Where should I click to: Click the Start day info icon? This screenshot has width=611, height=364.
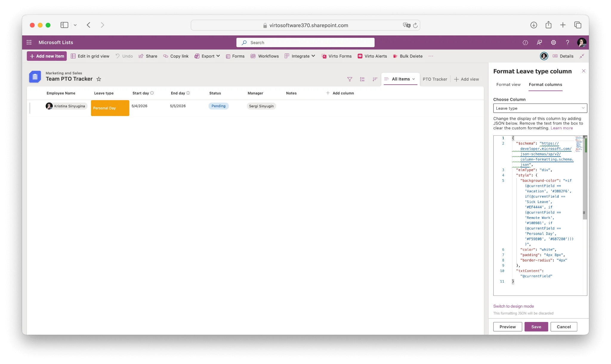pyautogui.click(x=152, y=93)
